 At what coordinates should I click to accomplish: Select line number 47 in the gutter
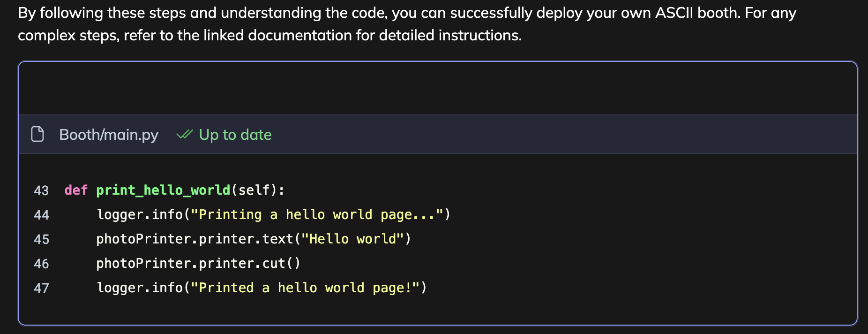click(41, 288)
